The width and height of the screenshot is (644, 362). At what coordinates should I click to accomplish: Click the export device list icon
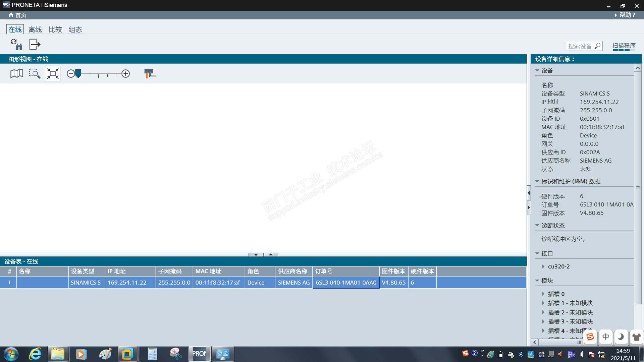point(35,44)
